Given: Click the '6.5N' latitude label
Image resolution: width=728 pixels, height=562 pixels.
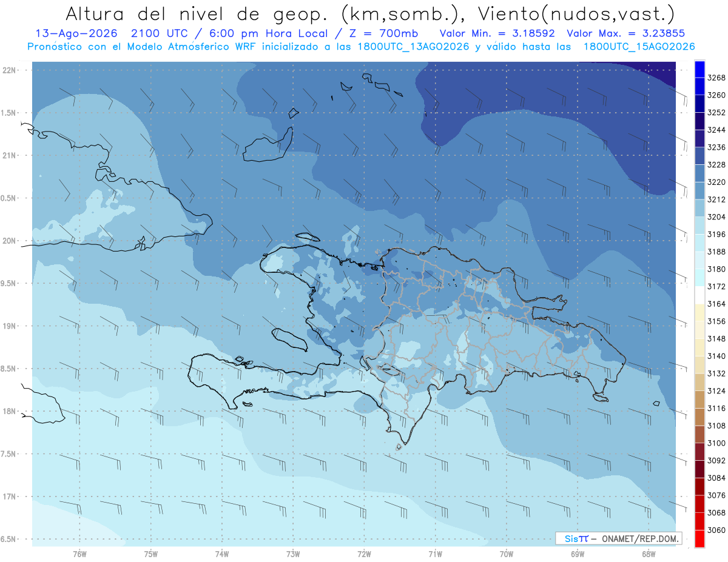Looking at the screenshot, I should pos(8,539).
